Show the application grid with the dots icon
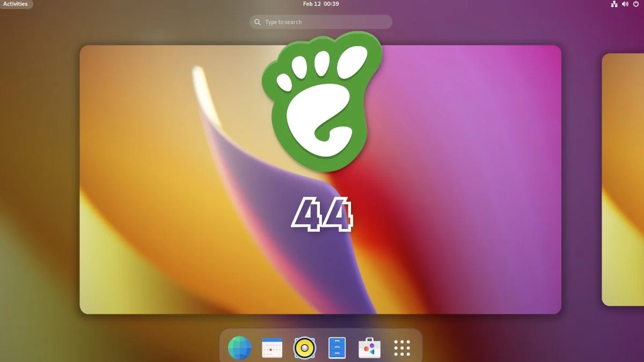The width and height of the screenshot is (644, 362). click(x=402, y=347)
